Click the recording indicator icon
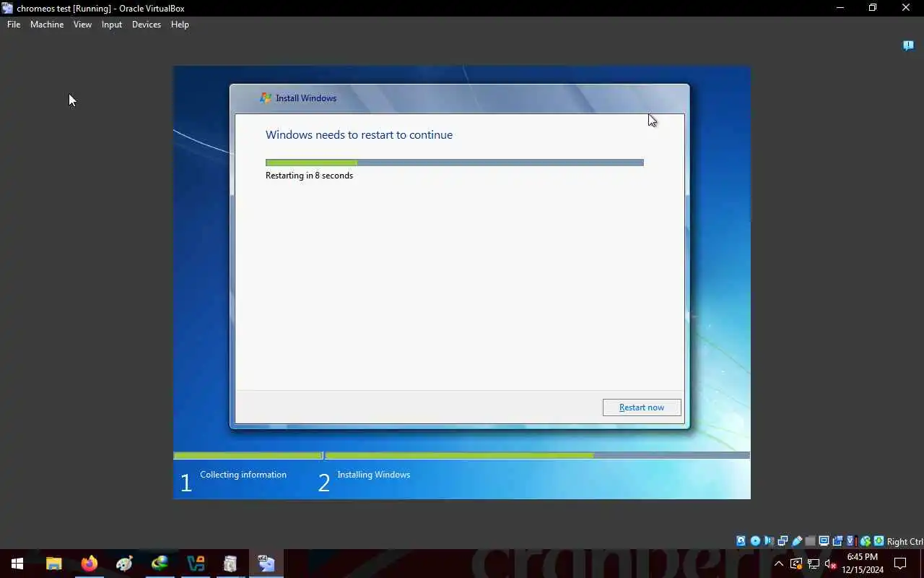Screen dimensions: 924x578 coord(838,541)
